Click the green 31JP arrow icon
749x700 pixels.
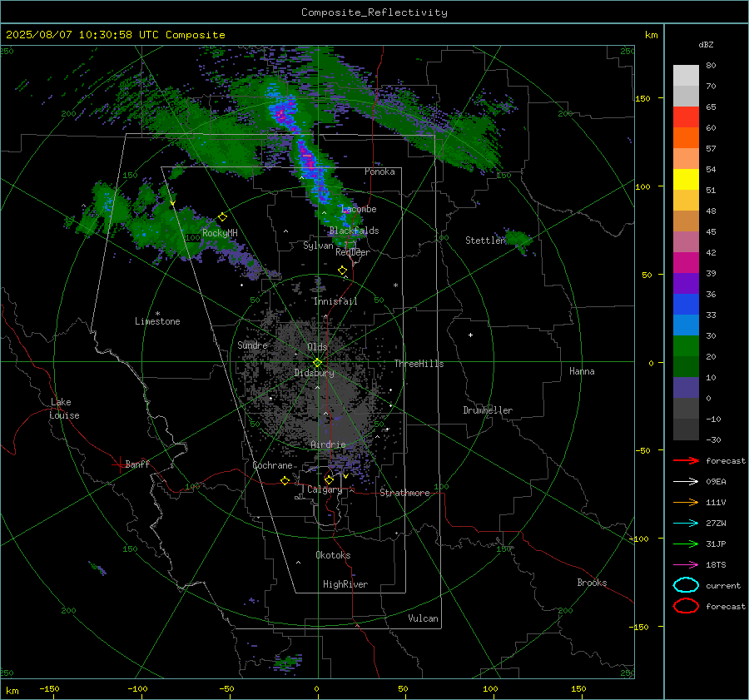(x=686, y=544)
